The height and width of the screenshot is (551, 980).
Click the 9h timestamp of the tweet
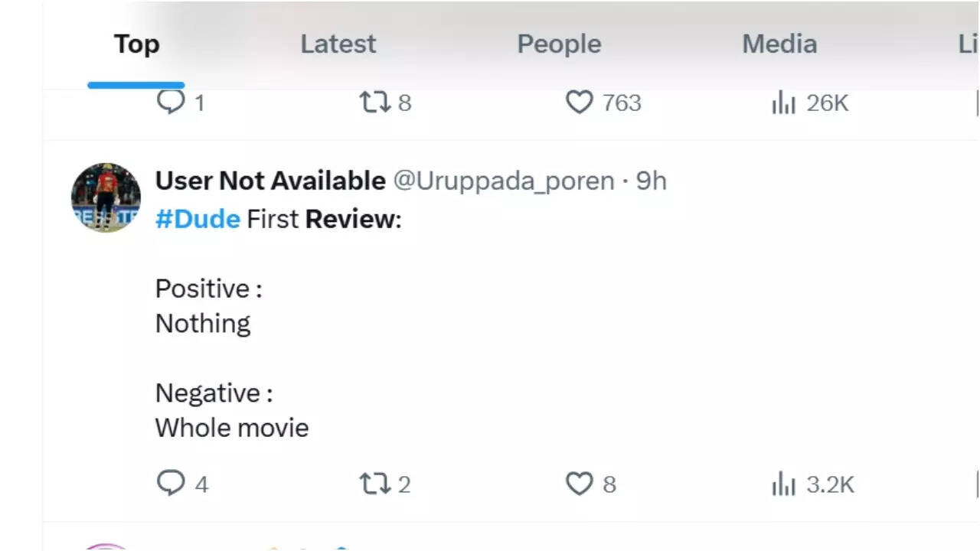652,181
